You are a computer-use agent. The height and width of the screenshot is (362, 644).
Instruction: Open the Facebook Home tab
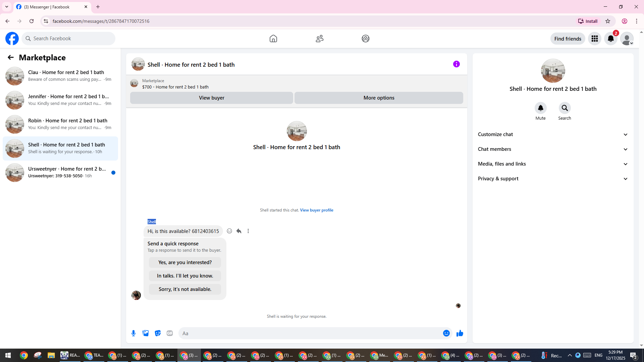tap(273, 39)
